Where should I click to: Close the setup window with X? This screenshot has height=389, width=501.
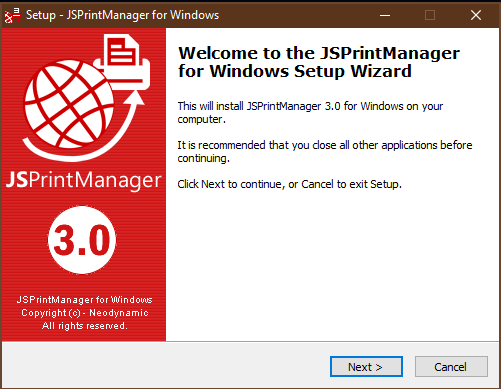click(x=476, y=15)
